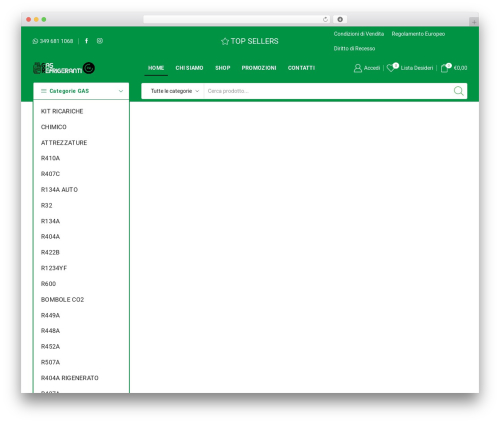Select the KIT RICARICHE category
Screen dimensions: 500x423
[62, 111]
